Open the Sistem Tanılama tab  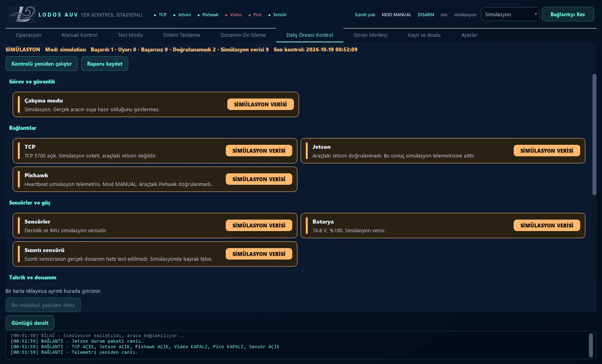pyautogui.click(x=181, y=35)
